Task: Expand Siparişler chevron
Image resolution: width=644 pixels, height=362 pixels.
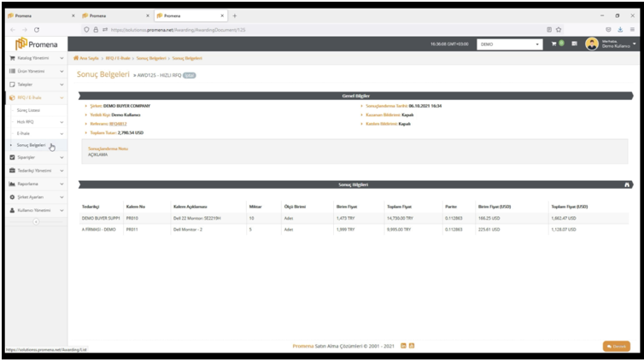Action: [61, 157]
